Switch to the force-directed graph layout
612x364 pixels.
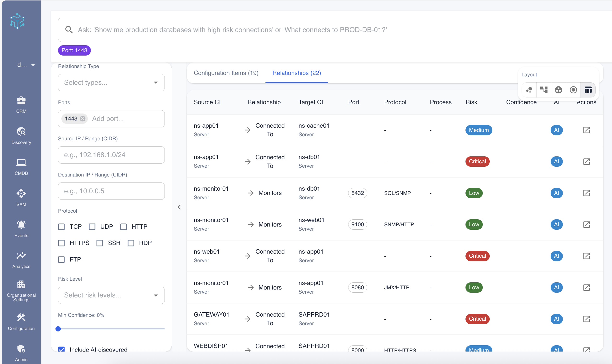tap(529, 90)
